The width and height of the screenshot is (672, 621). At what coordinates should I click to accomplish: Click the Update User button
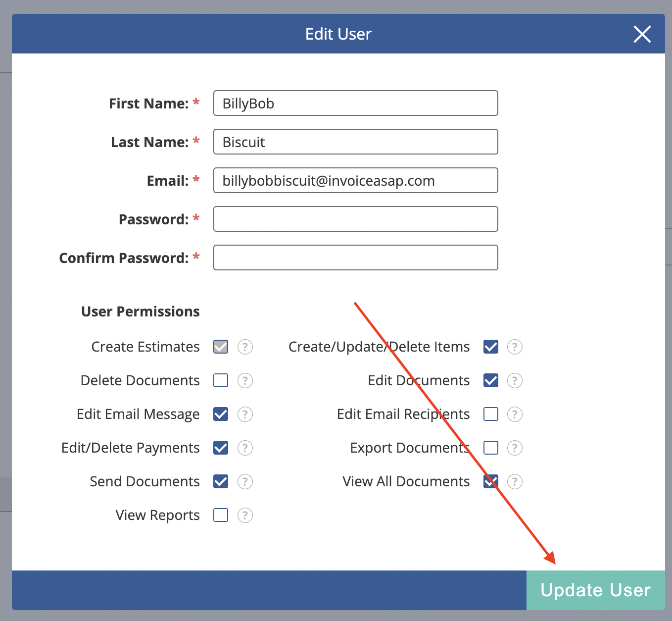pyautogui.click(x=595, y=590)
